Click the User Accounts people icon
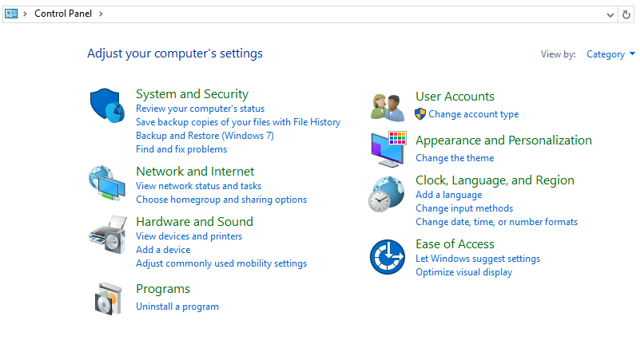Screen dimensions: 640x364 388,107
